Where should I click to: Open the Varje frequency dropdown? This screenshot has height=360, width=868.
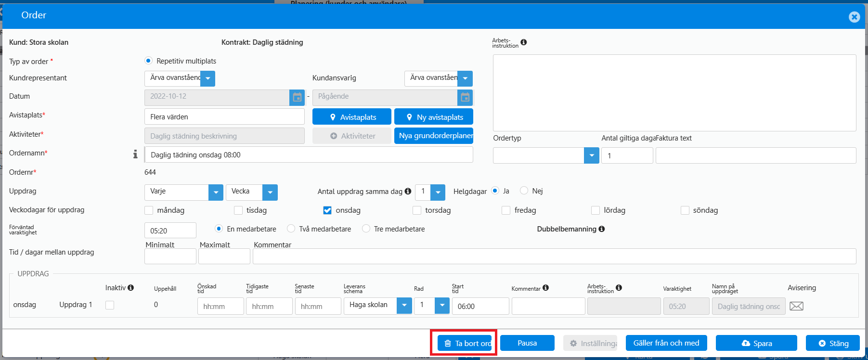click(216, 193)
